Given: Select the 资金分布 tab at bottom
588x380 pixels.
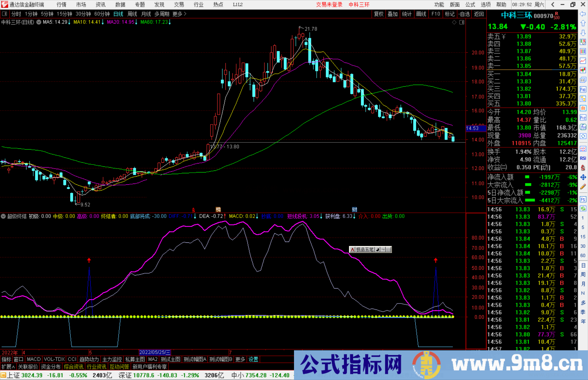Looking at the screenshot, I should pyautogui.click(x=51, y=367).
